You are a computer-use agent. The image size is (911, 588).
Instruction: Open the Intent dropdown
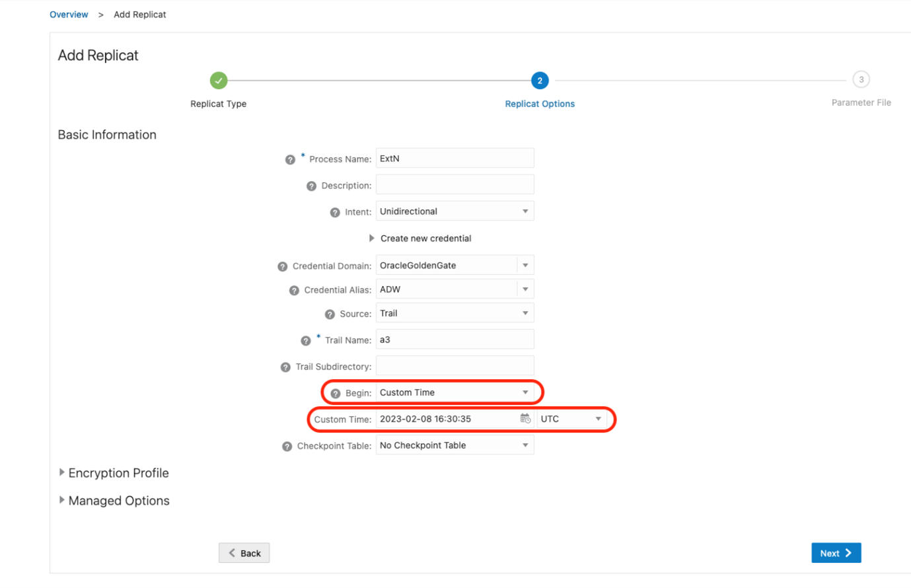pos(525,211)
